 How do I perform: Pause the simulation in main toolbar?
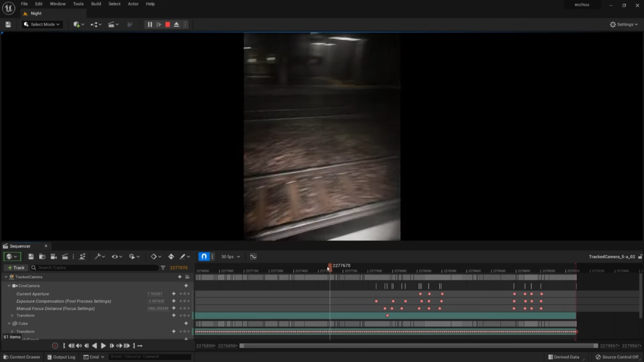pos(150,24)
